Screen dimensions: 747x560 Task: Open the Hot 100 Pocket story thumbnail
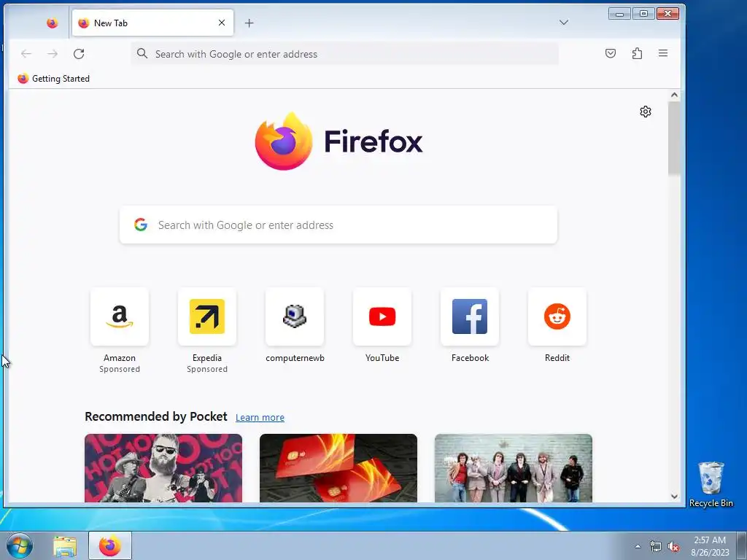tap(163, 468)
